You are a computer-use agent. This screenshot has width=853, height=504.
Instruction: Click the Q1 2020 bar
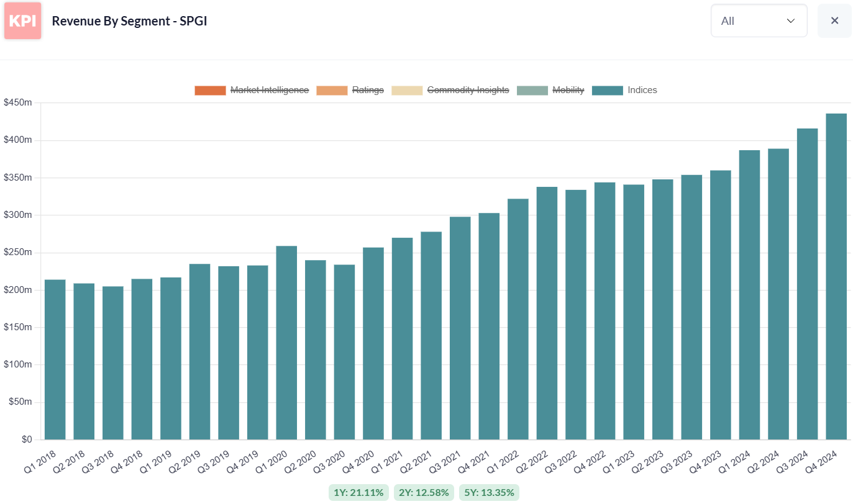[x=286, y=343]
